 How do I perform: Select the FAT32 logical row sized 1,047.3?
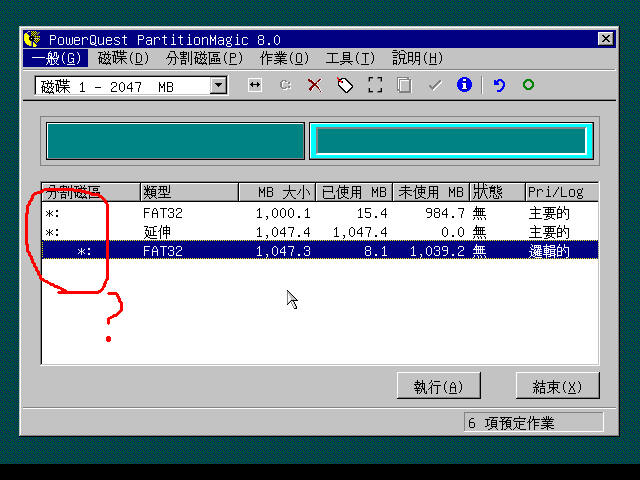coord(320,251)
